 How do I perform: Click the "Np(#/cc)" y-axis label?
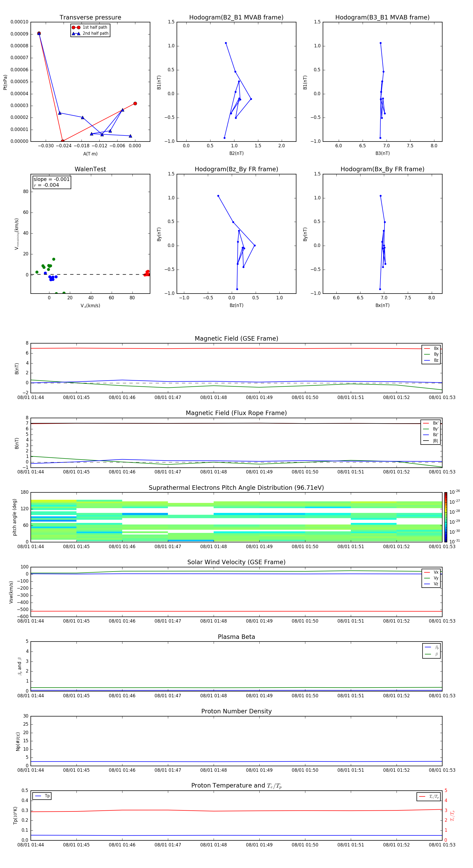(x=18, y=741)
